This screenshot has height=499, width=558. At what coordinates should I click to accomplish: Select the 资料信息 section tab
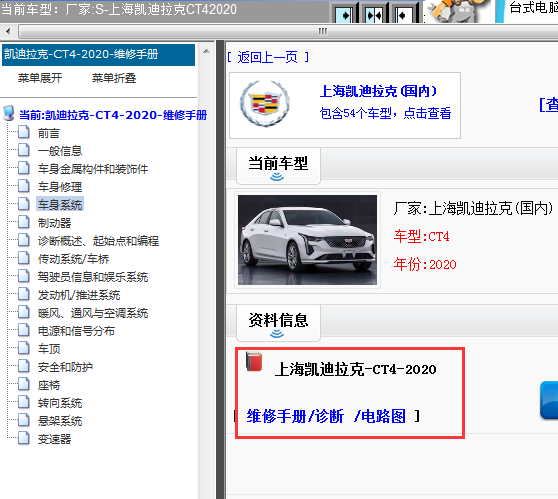(x=278, y=323)
